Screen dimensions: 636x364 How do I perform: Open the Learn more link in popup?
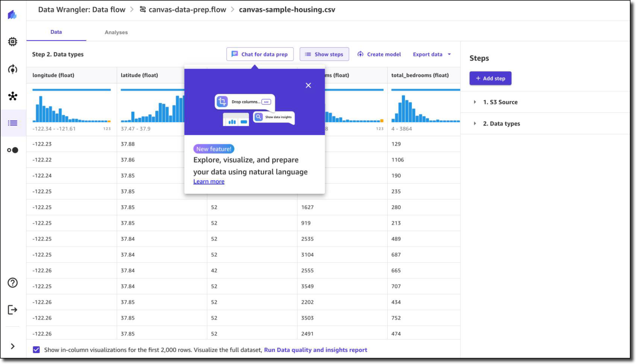(209, 181)
